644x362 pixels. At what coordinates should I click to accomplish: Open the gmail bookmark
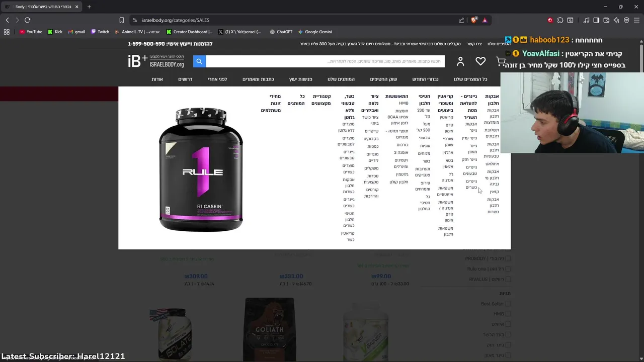[76, 32]
